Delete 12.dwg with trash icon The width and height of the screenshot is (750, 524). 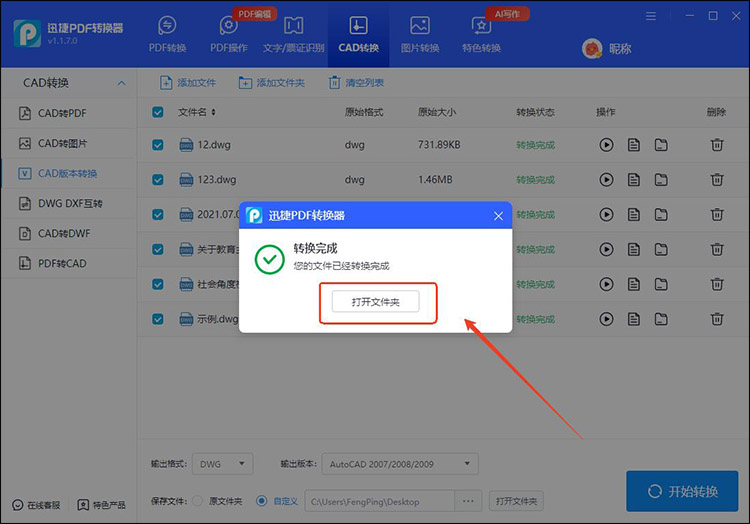point(717,145)
